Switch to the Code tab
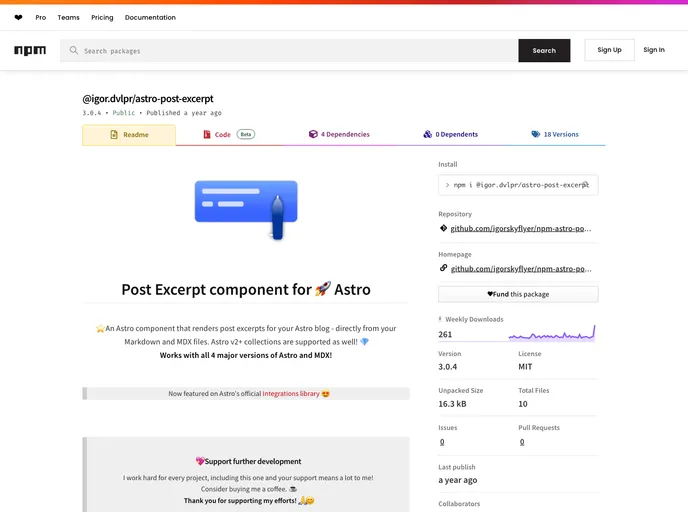688x512 pixels. (229, 134)
